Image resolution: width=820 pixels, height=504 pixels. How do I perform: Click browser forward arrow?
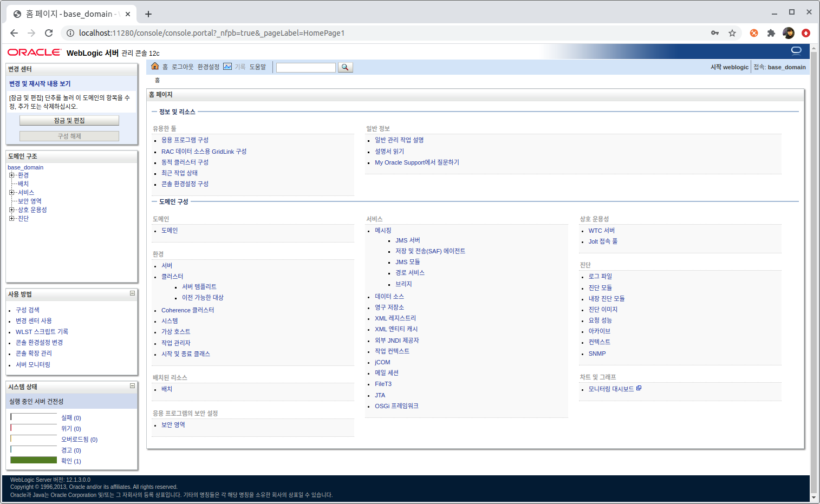[x=31, y=33]
